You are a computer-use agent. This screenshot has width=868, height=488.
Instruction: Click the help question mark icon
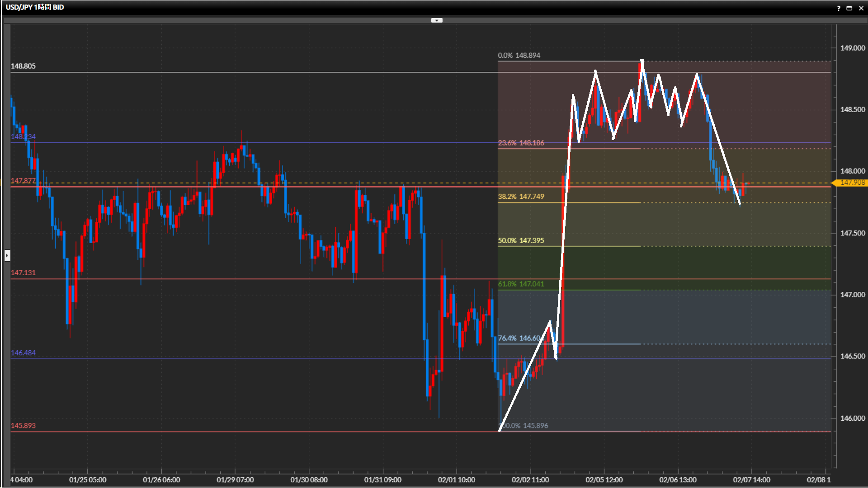point(839,8)
